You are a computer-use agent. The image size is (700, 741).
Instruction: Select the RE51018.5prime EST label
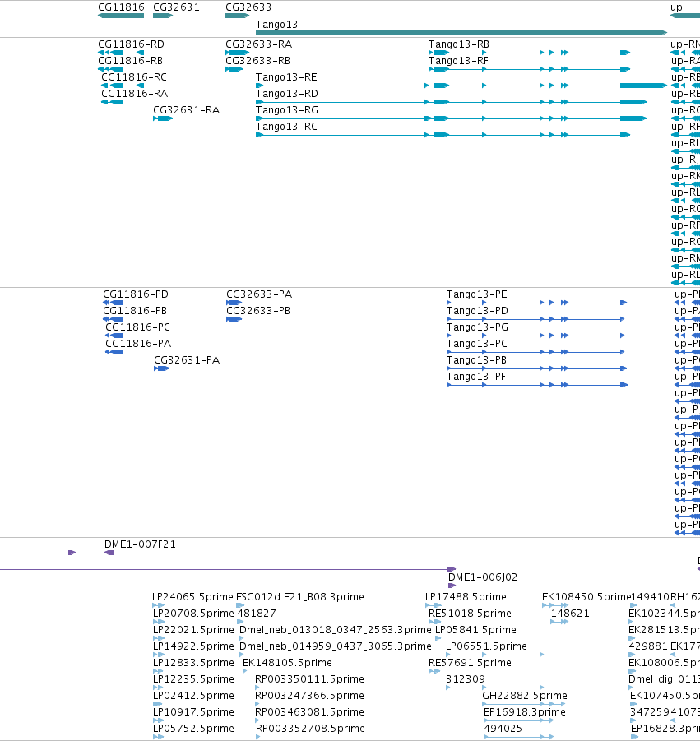pos(470,614)
